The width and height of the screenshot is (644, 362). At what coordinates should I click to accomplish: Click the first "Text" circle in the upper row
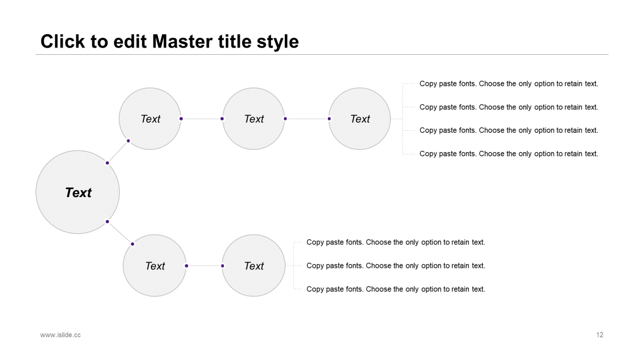coord(150,119)
